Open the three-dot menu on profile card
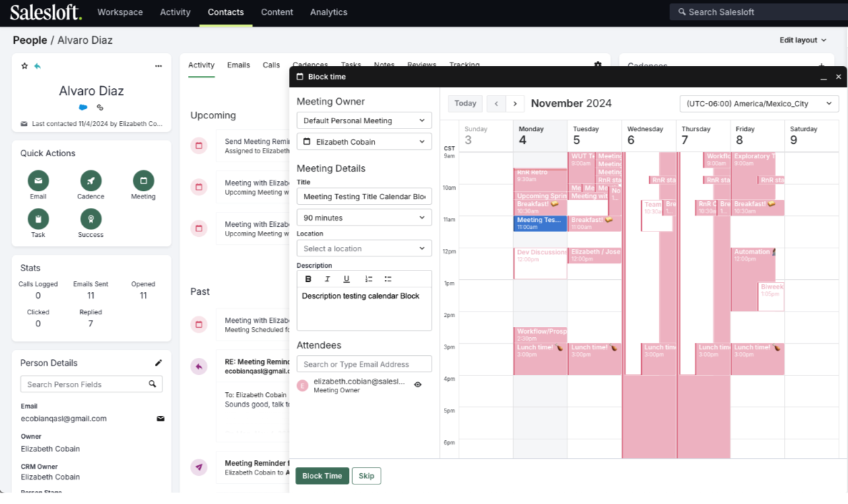 [158, 66]
